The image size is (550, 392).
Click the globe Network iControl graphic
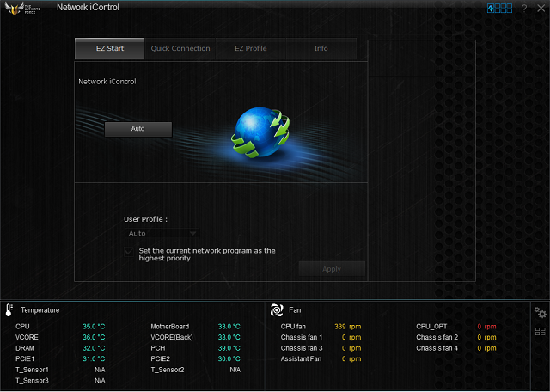point(259,134)
